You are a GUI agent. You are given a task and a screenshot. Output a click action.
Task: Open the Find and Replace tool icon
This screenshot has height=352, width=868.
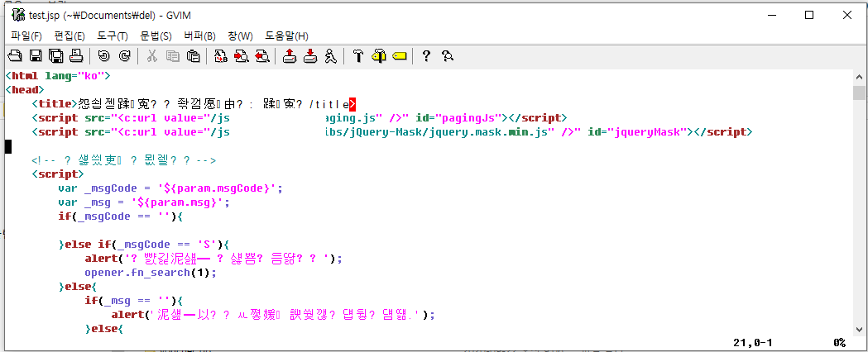click(x=221, y=56)
